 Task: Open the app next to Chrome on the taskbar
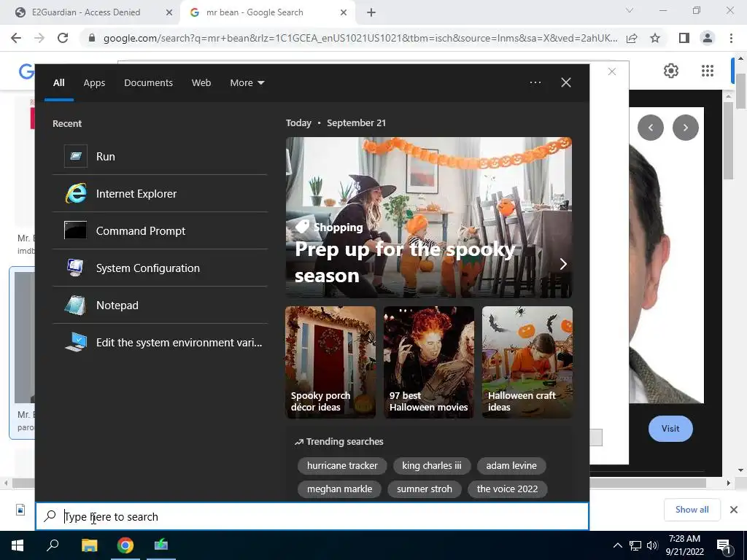tap(161, 545)
